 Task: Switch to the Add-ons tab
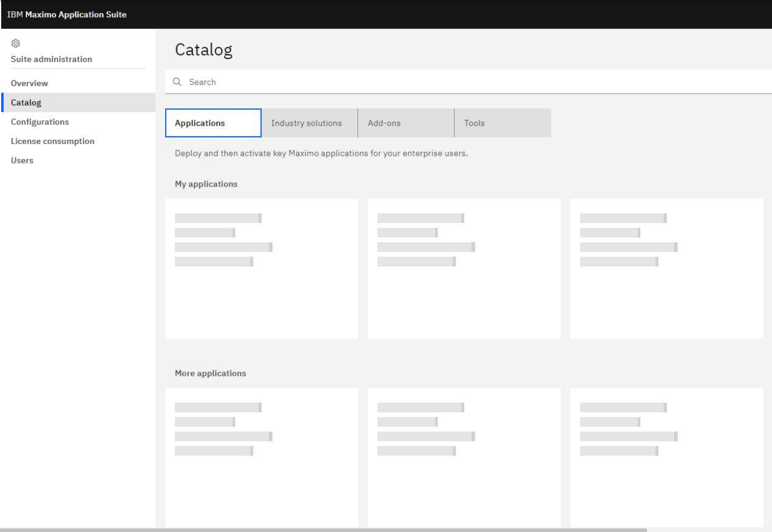pos(406,123)
